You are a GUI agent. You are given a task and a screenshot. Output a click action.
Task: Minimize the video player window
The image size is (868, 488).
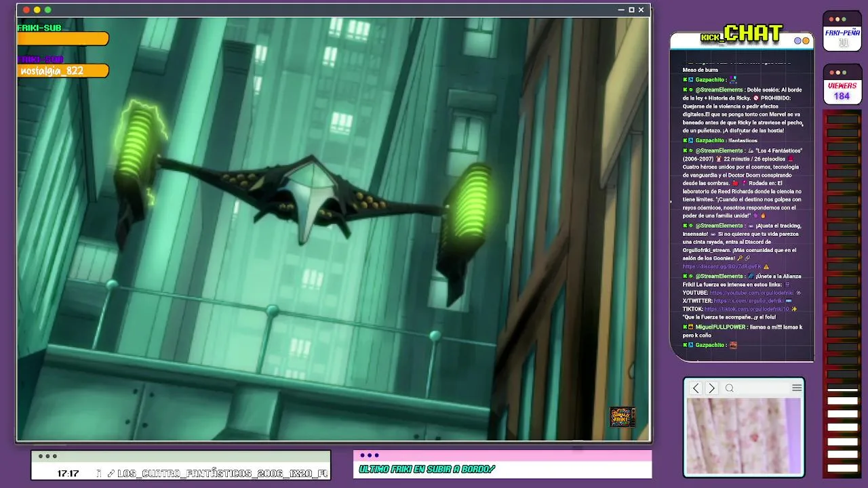[x=621, y=10]
